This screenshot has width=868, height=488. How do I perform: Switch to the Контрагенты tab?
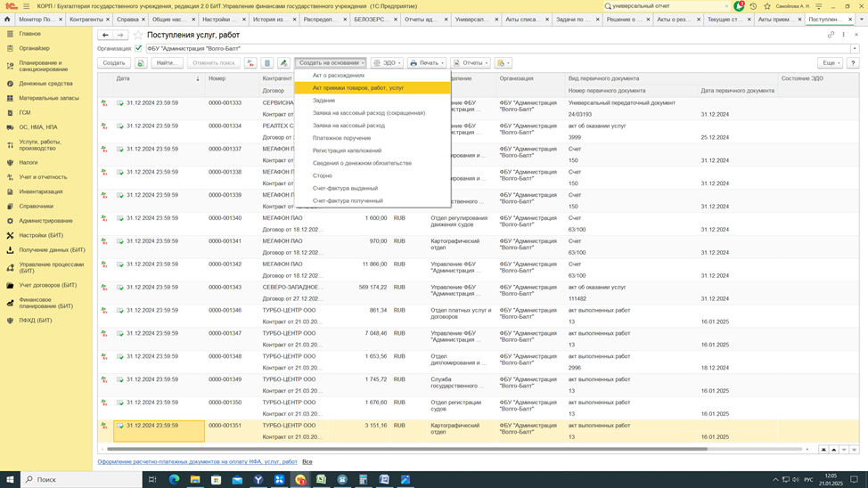86,20
